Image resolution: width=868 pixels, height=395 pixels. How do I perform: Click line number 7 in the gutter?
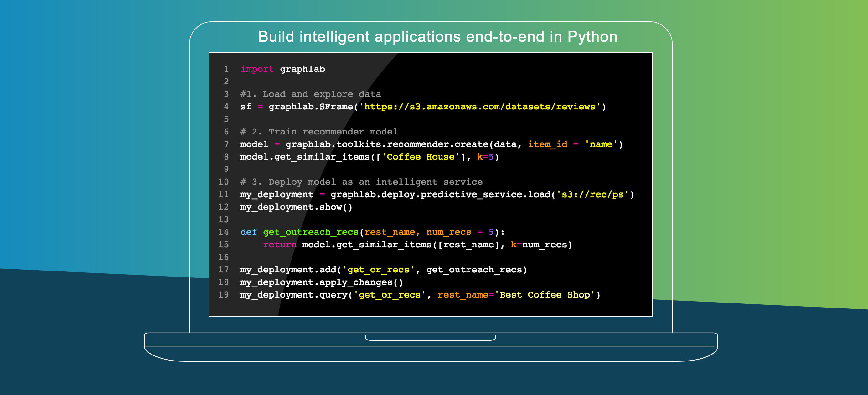pos(226,145)
